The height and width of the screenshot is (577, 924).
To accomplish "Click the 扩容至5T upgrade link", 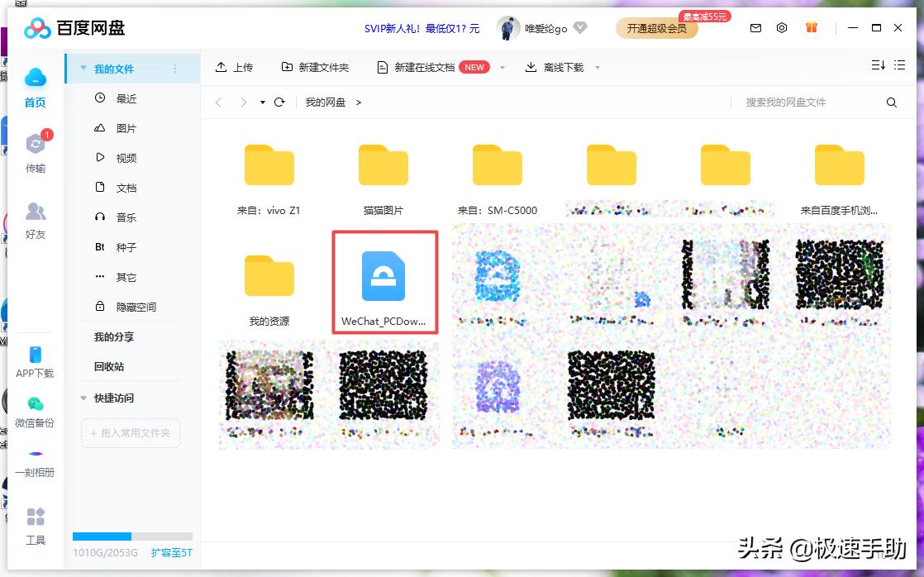I will (x=171, y=552).
